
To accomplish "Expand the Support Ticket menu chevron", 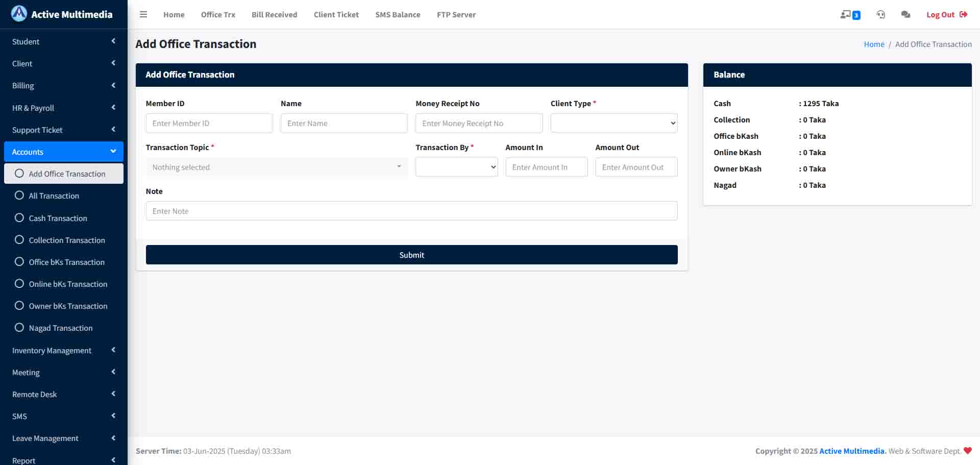I will coord(113,130).
